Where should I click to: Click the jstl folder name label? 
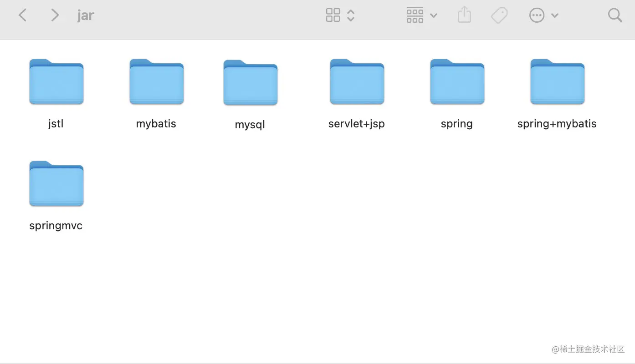56,124
